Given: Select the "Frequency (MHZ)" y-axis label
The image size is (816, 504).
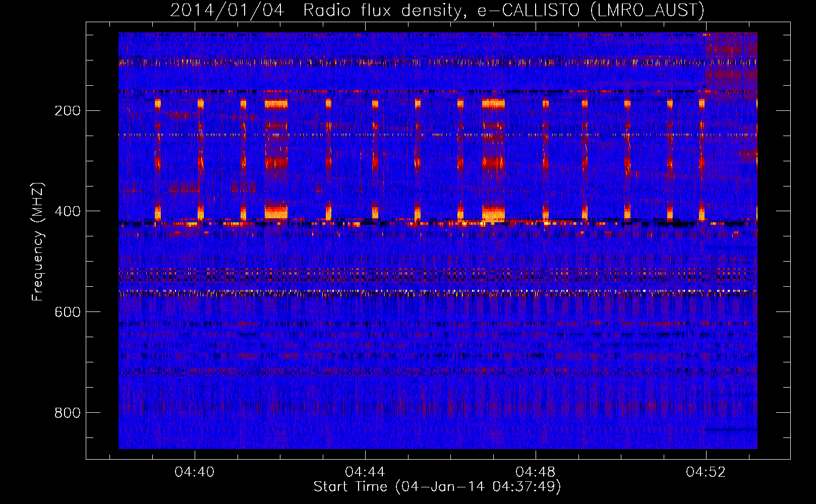Looking at the screenshot, I should pyautogui.click(x=38, y=241).
